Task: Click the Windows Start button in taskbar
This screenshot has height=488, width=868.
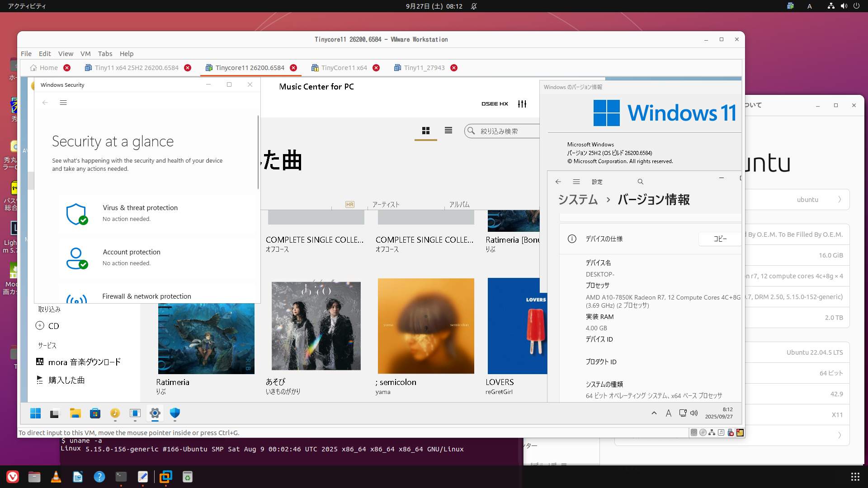Action: click(35, 413)
